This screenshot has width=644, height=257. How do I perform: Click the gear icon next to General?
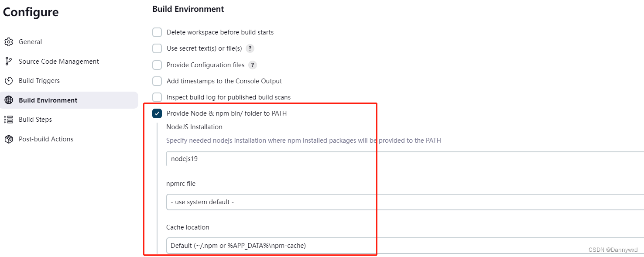click(8, 41)
